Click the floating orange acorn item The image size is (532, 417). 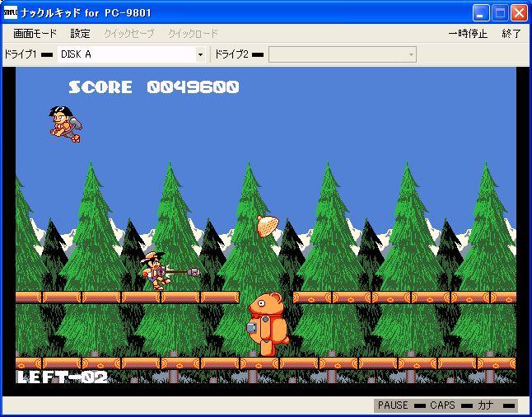[268, 226]
